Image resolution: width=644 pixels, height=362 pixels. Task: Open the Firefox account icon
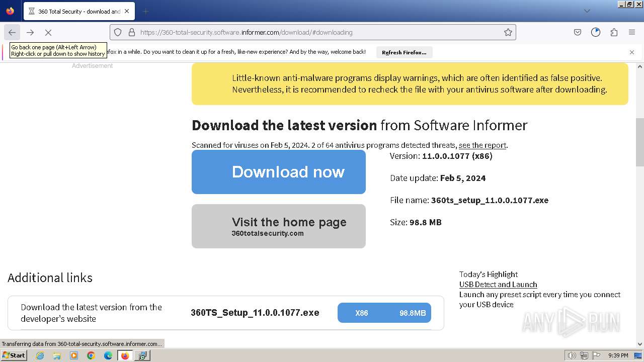coord(596,32)
